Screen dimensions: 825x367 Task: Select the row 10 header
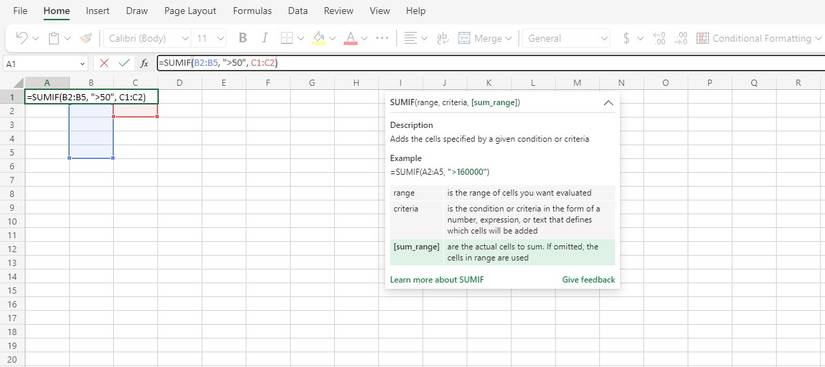click(13, 221)
